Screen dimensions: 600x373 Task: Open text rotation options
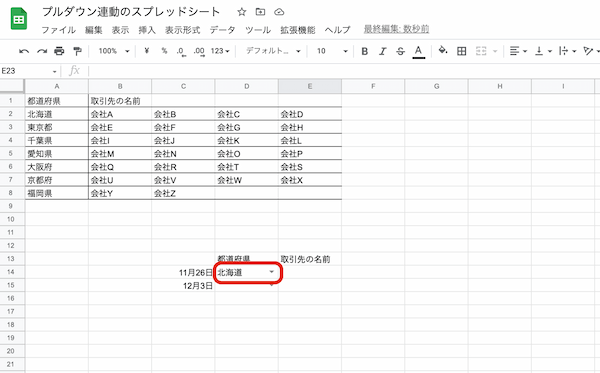(591, 51)
